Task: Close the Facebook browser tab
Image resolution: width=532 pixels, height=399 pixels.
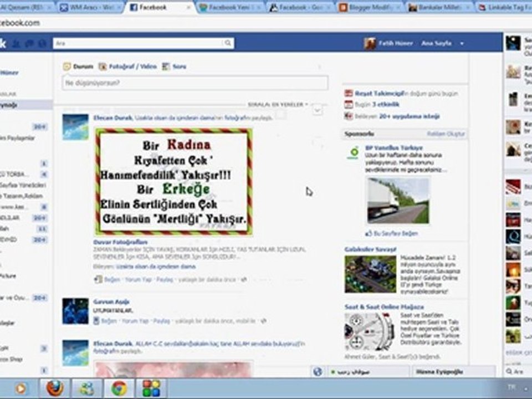Action: 188,7
